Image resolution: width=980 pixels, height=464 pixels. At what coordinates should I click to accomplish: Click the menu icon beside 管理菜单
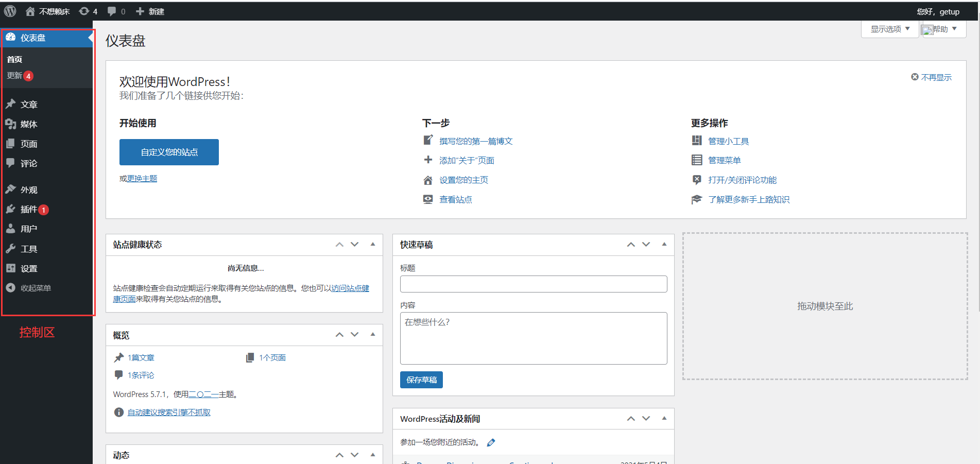point(697,160)
